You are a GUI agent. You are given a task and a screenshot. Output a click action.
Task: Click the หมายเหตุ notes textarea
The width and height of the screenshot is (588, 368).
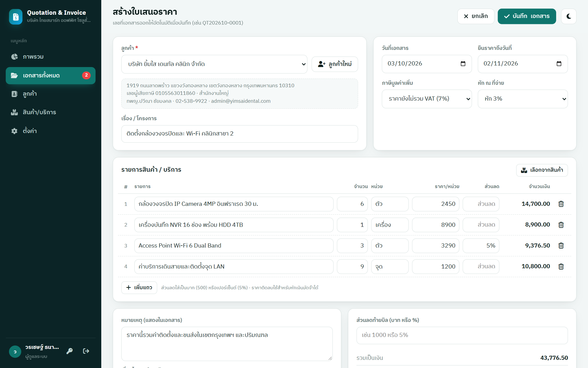tap(227, 344)
